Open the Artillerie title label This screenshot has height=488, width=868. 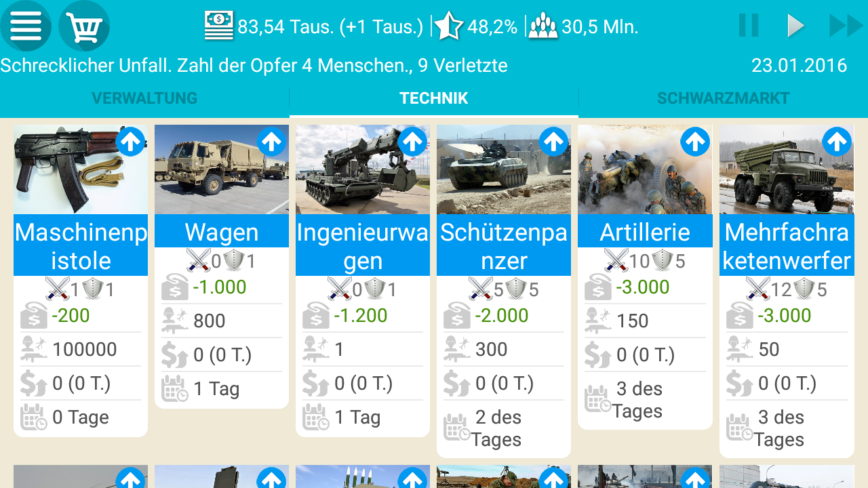(645, 232)
